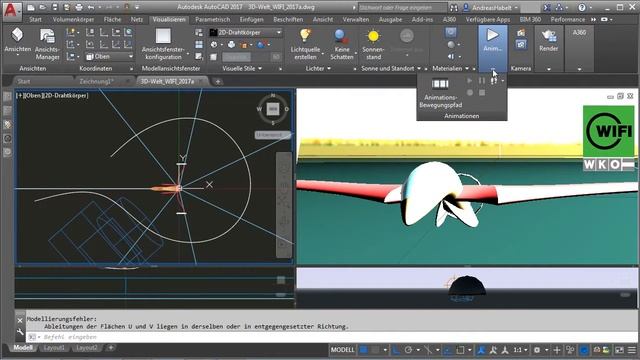Click the Undo arrow icon
Image resolution: width=640 pixels, height=360 pixels.
pos(91,7)
